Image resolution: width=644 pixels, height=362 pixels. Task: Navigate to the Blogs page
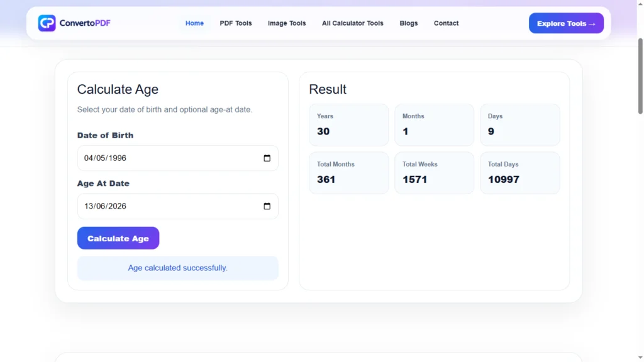coord(409,23)
